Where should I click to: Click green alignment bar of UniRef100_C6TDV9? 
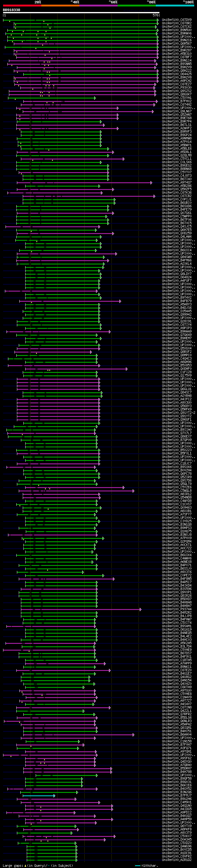pos(81,20)
